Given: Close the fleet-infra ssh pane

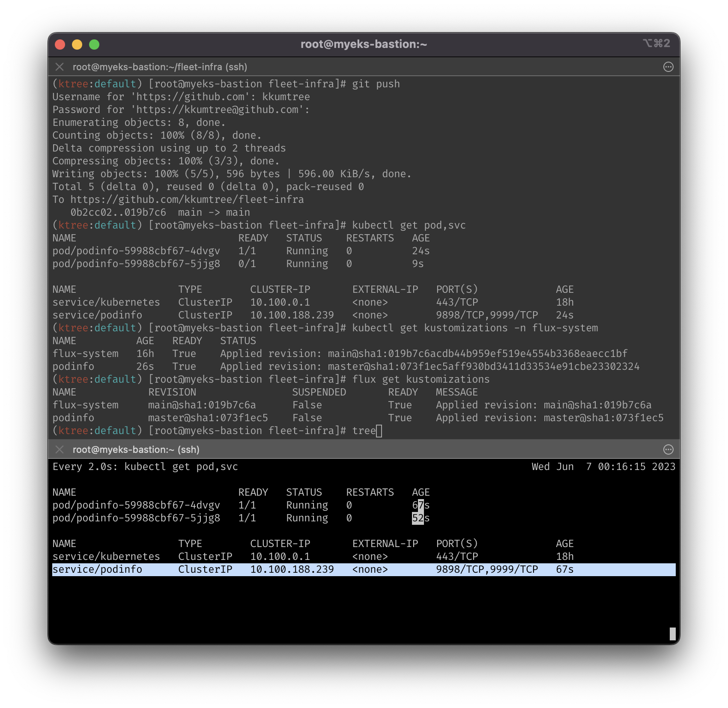Looking at the screenshot, I should (x=60, y=67).
